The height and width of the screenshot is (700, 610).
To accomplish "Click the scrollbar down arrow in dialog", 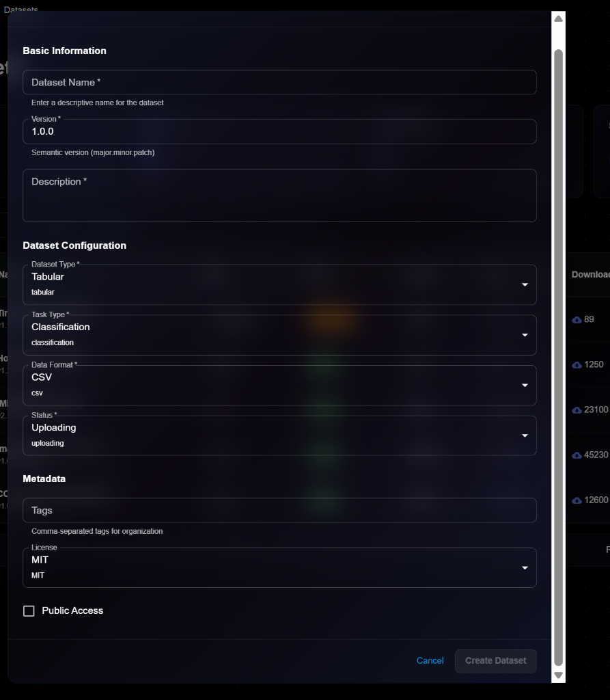I will click(558, 675).
